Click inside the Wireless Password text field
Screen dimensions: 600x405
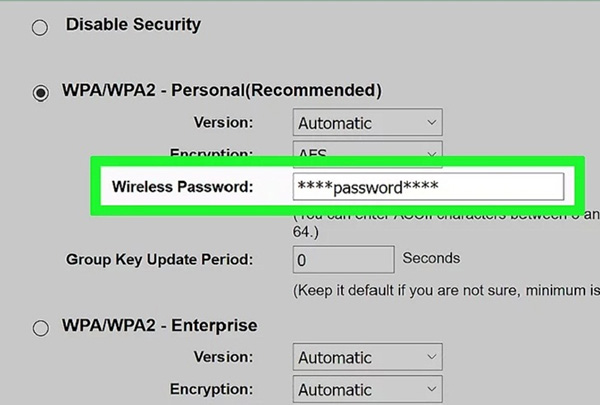[x=428, y=187]
